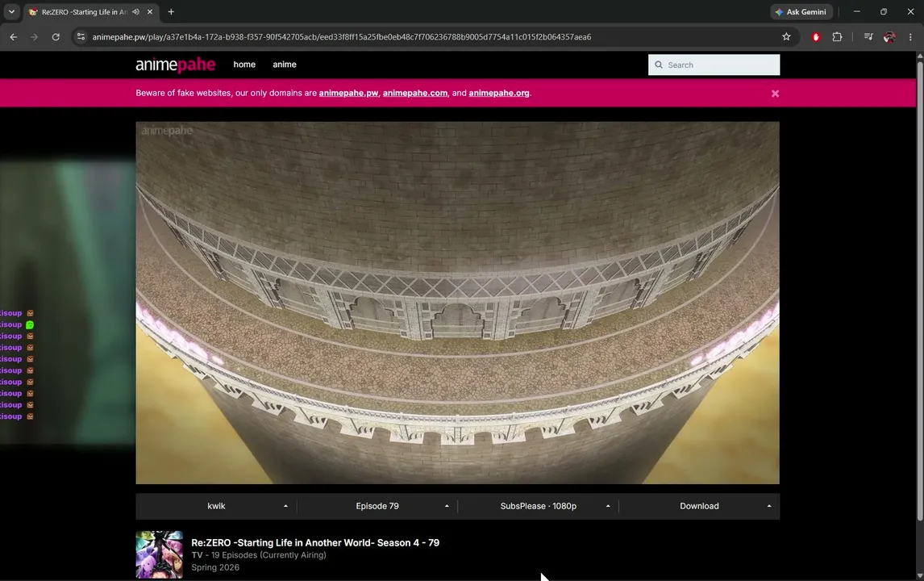Open the animepahe.org link in banner
Screen dimensions: 924x581
498,93
